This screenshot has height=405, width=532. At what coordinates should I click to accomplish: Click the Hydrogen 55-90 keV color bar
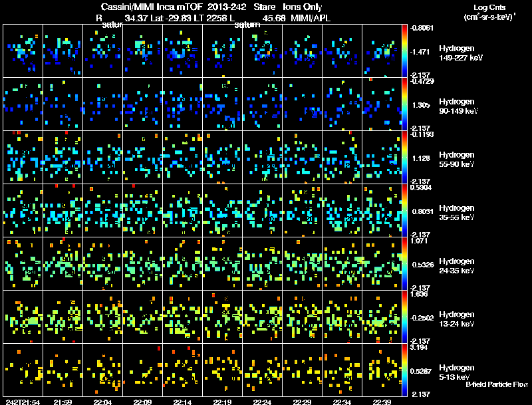pyautogui.click(x=404, y=158)
